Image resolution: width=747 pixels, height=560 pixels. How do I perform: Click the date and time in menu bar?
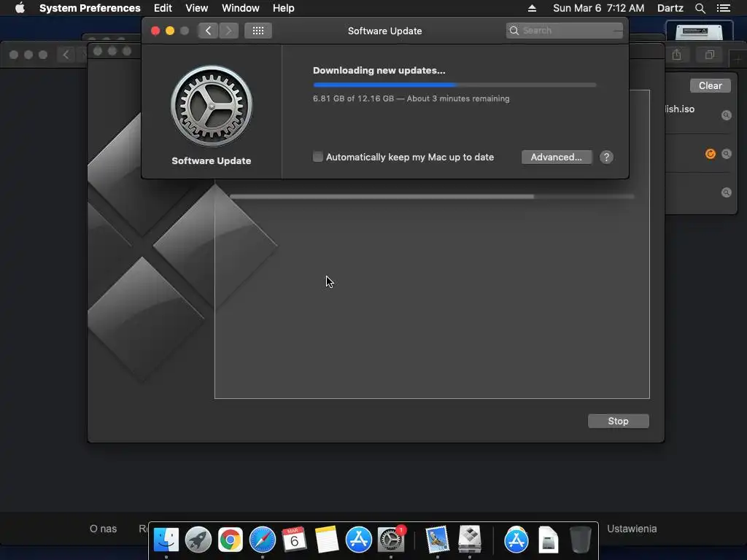[x=598, y=8]
